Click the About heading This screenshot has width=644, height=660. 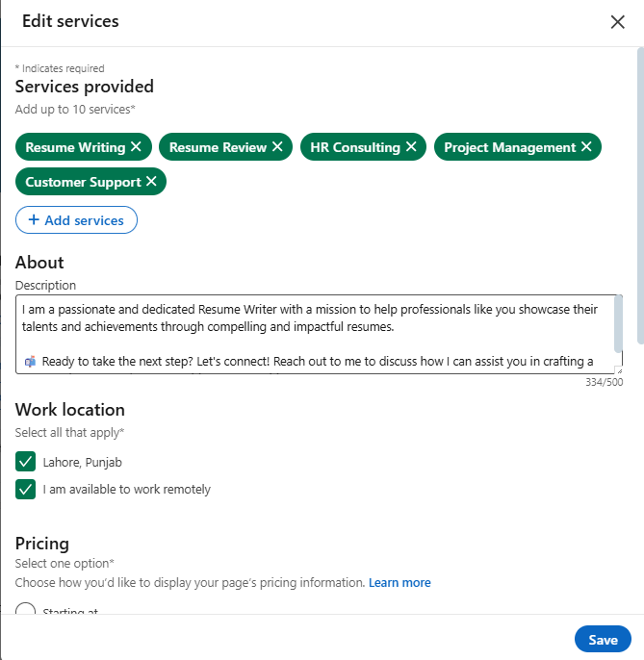point(39,263)
